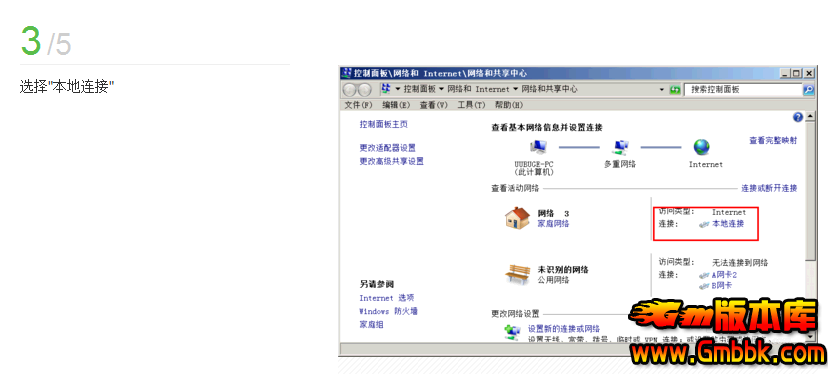
Task: Click the globe Internet icon
Action: point(701,147)
